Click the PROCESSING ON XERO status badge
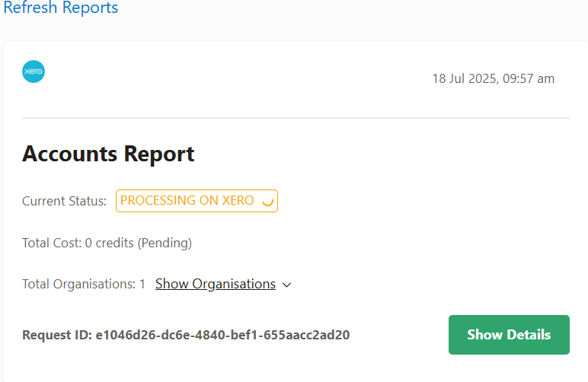 coord(197,201)
